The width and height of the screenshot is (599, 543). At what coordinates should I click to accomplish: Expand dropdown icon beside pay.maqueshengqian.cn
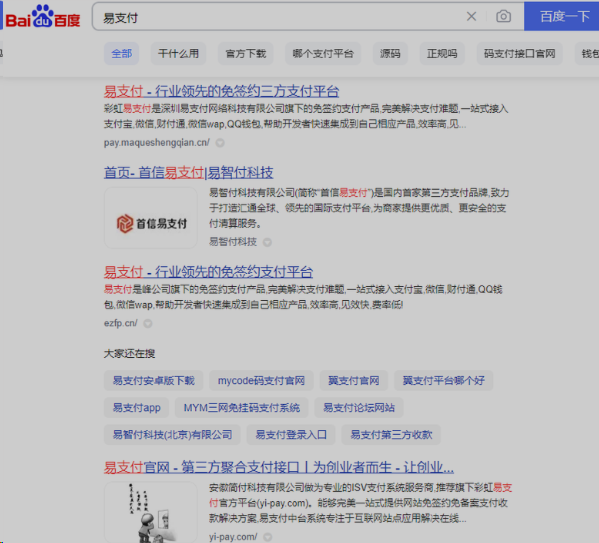click(220, 143)
